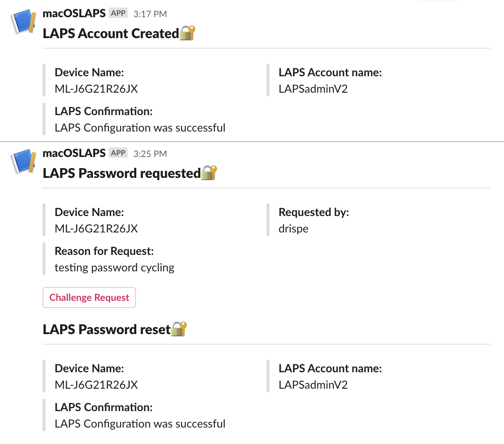Click macOSLAPS sender name on second message
This screenshot has width=504, height=444.
[74, 153]
